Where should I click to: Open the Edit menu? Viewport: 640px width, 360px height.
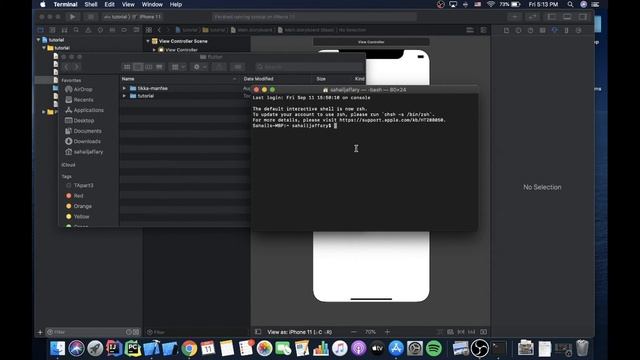[x=109, y=4]
